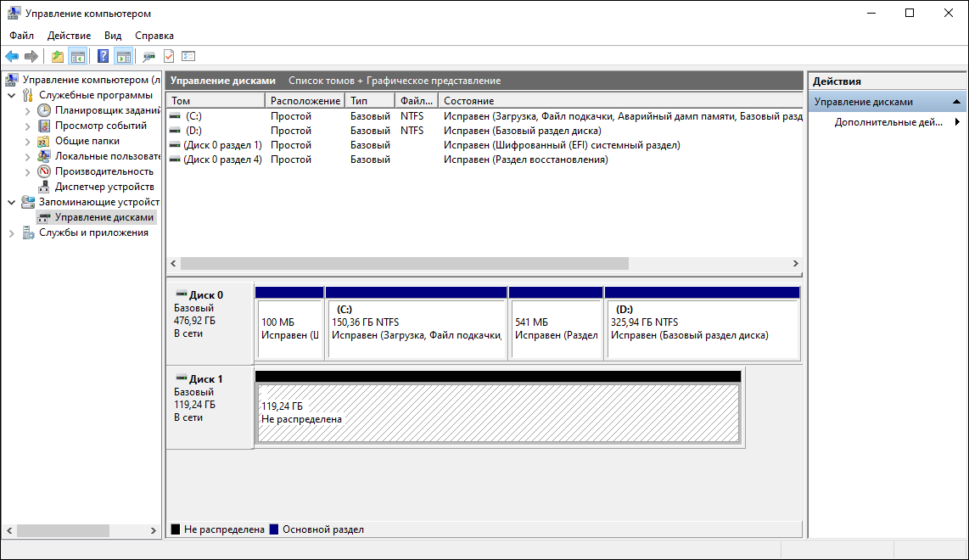Expand the Производительность node

(x=28, y=172)
